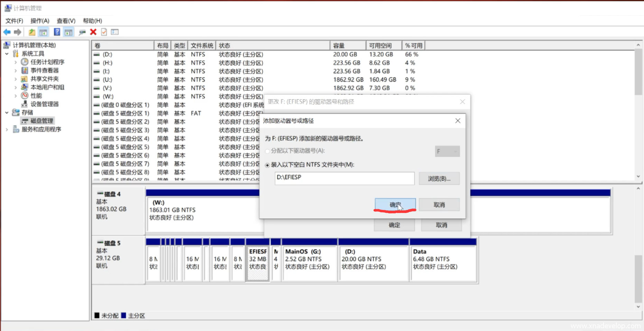Click the D:\EFIESP folder path field

coord(344,178)
